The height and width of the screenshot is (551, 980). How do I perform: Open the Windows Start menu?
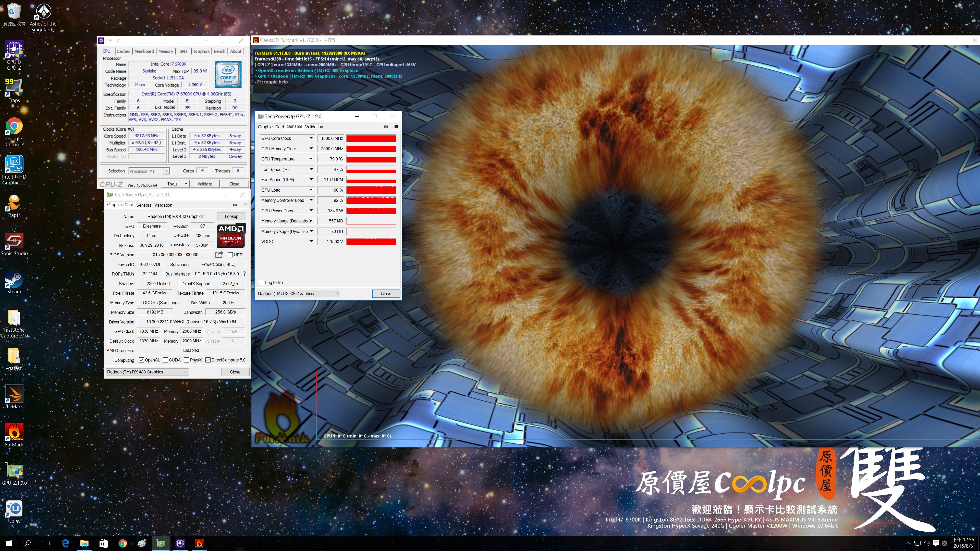click(9, 543)
